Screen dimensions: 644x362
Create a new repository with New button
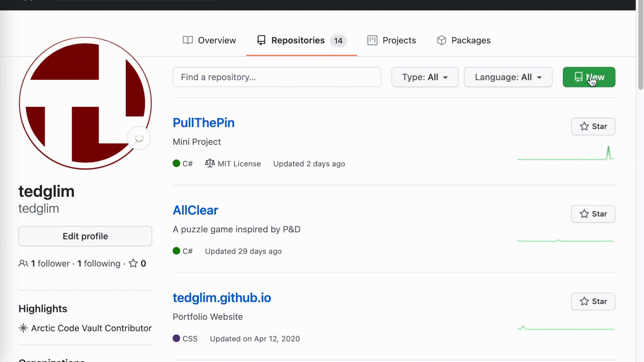point(589,77)
